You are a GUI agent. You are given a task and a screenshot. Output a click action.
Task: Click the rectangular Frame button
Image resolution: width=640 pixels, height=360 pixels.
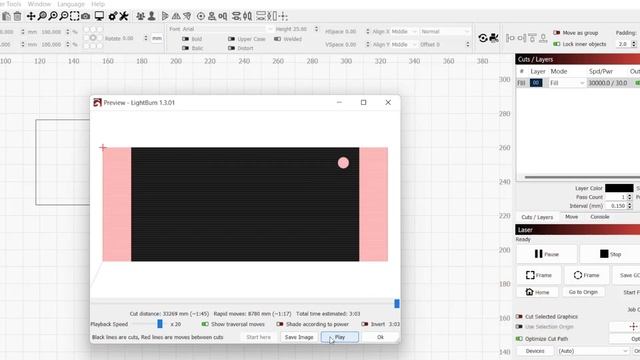539,275
